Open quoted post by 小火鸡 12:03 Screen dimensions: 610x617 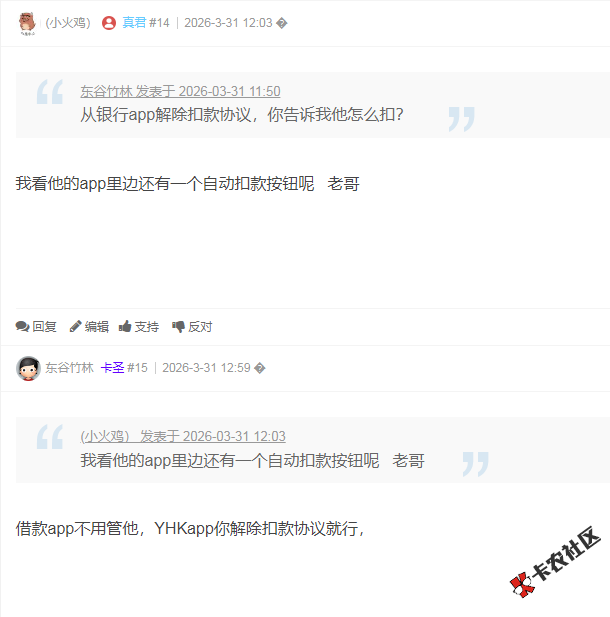pyautogui.click(x=183, y=436)
